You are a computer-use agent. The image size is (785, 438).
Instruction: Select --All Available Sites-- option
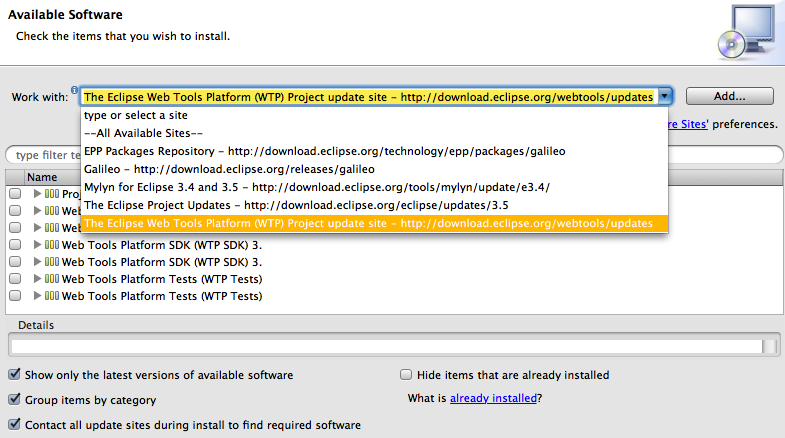(374, 133)
